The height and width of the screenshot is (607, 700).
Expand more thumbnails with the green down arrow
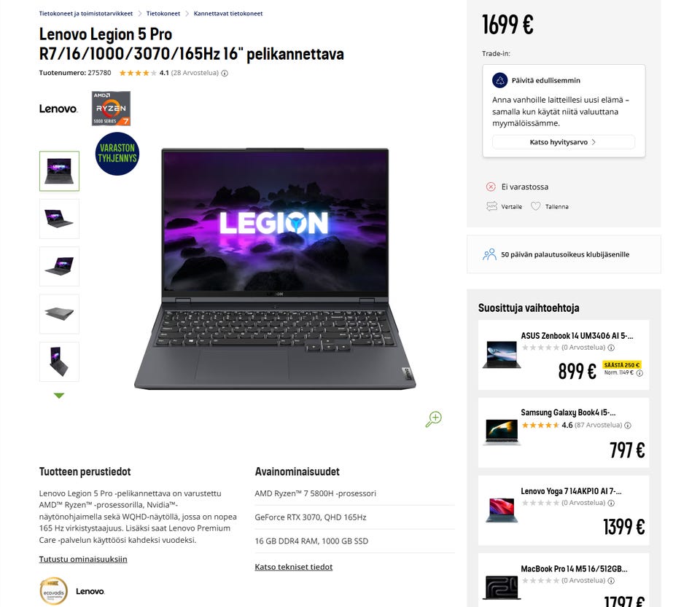(59, 396)
